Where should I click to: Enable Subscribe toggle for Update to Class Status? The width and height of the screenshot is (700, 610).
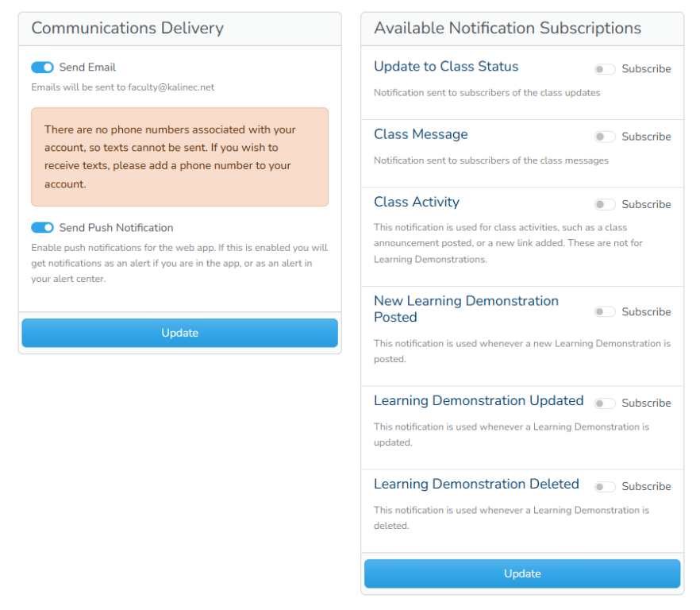[605, 69]
